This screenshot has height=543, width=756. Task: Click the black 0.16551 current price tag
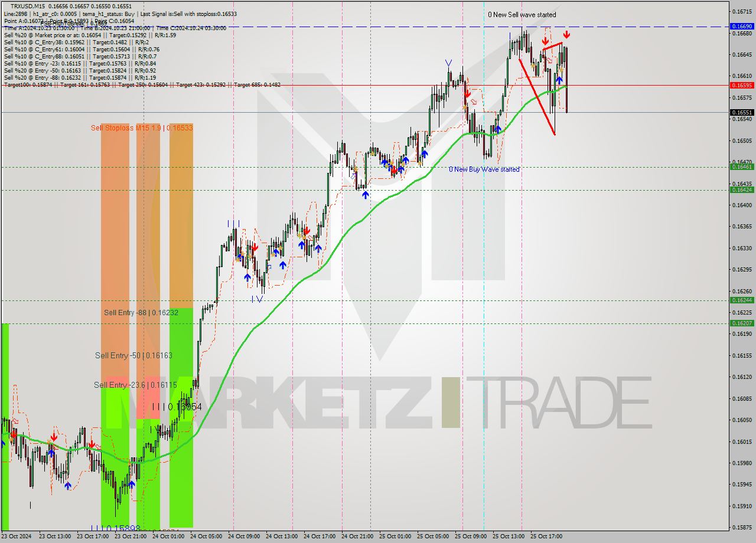tap(742, 112)
